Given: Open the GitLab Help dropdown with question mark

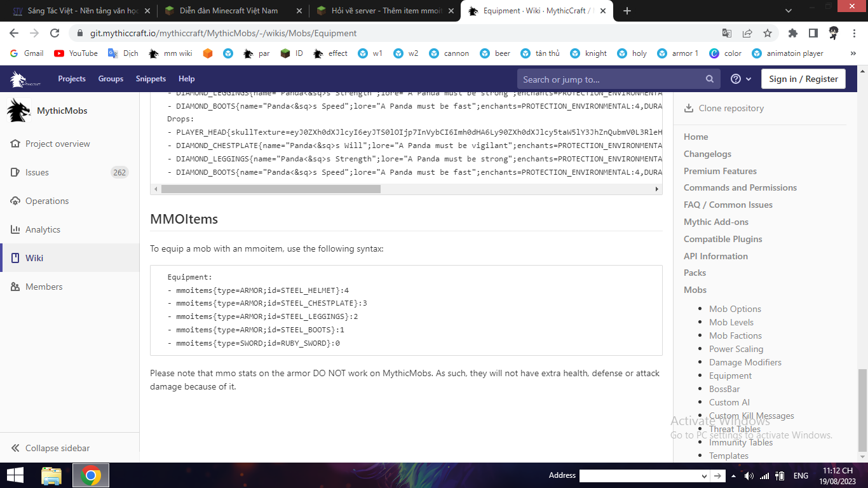Looking at the screenshot, I should tap(741, 79).
